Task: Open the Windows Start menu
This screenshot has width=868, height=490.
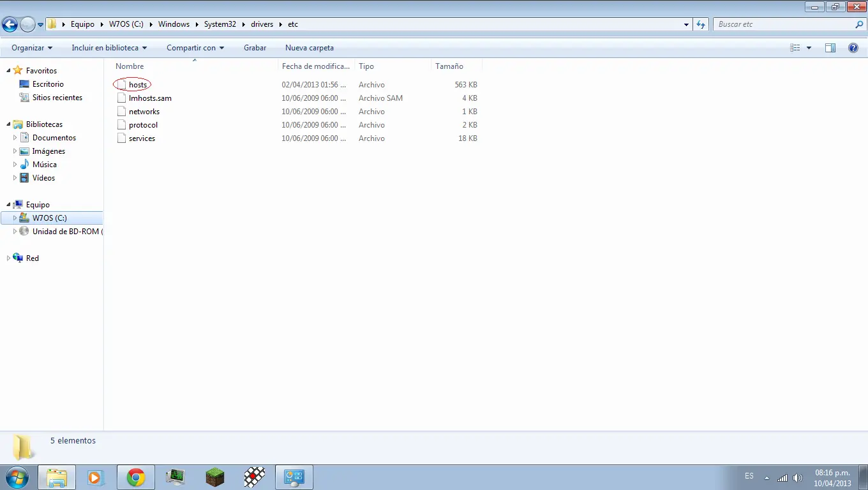Action: [16, 477]
